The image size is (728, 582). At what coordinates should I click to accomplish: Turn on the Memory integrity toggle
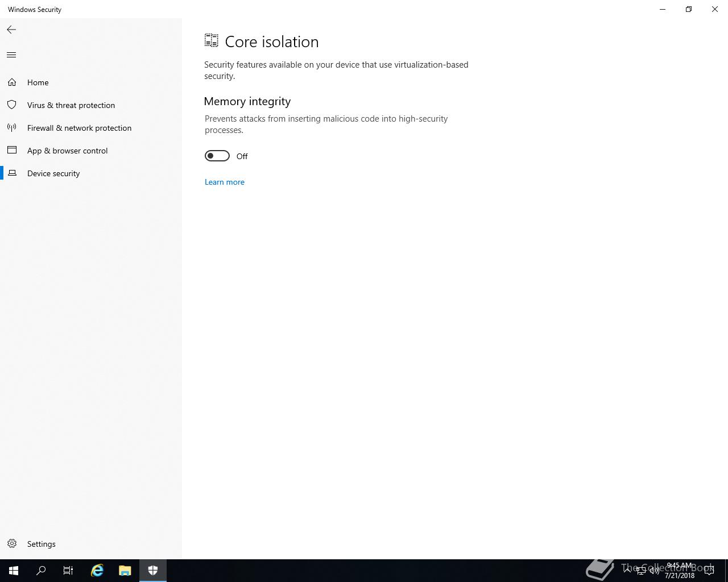coord(217,156)
